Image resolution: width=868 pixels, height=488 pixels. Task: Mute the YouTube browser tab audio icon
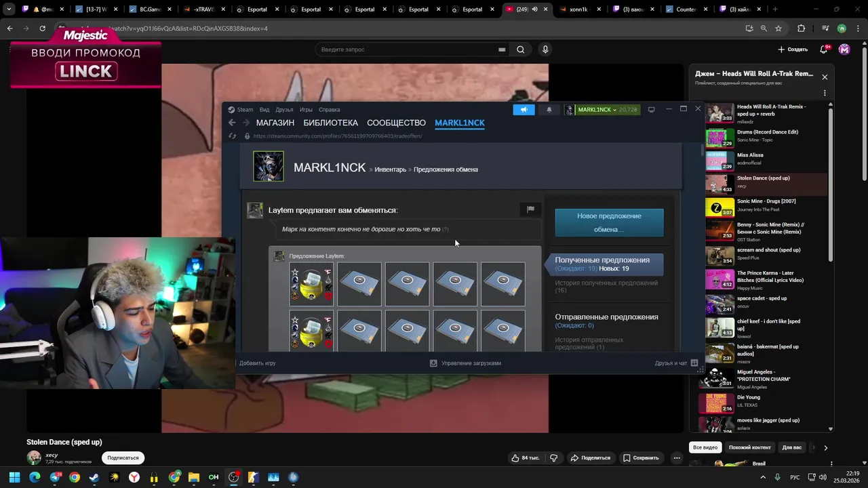pyautogui.click(x=534, y=9)
